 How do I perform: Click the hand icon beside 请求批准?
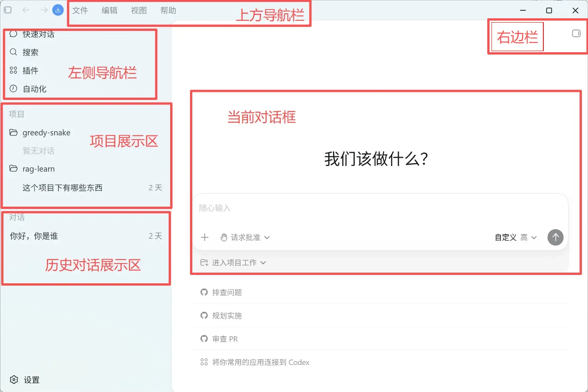point(224,238)
